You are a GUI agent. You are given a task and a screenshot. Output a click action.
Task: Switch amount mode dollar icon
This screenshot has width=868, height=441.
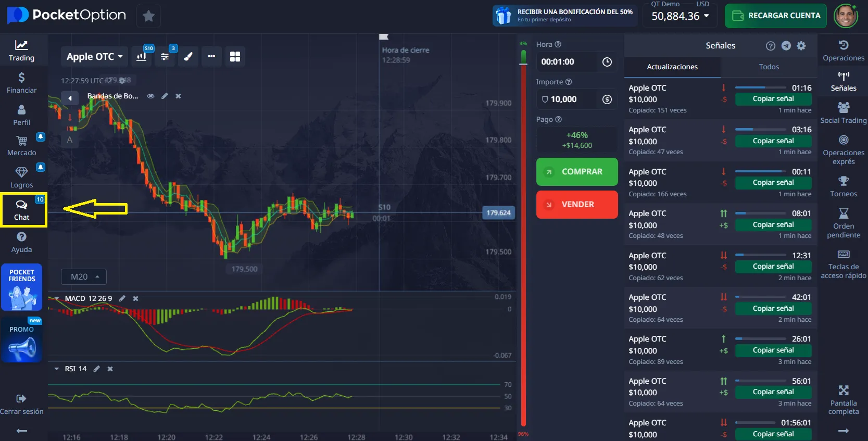(607, 99)
